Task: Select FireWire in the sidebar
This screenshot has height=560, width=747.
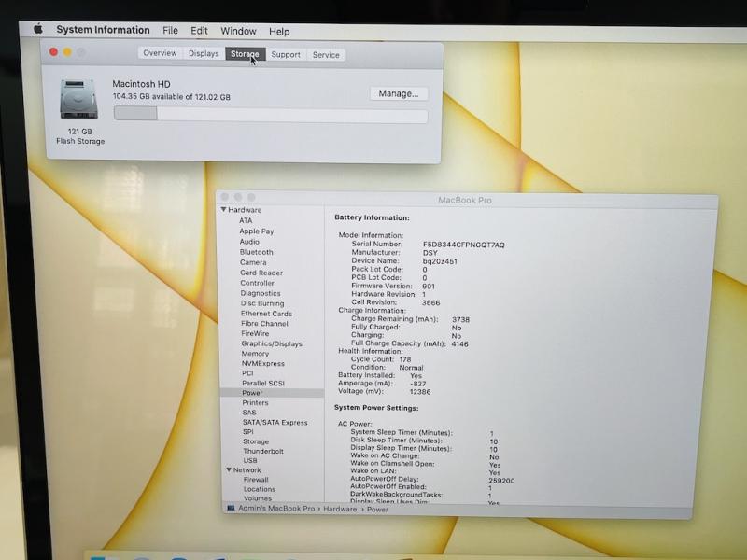Action: tap(255, 333)
